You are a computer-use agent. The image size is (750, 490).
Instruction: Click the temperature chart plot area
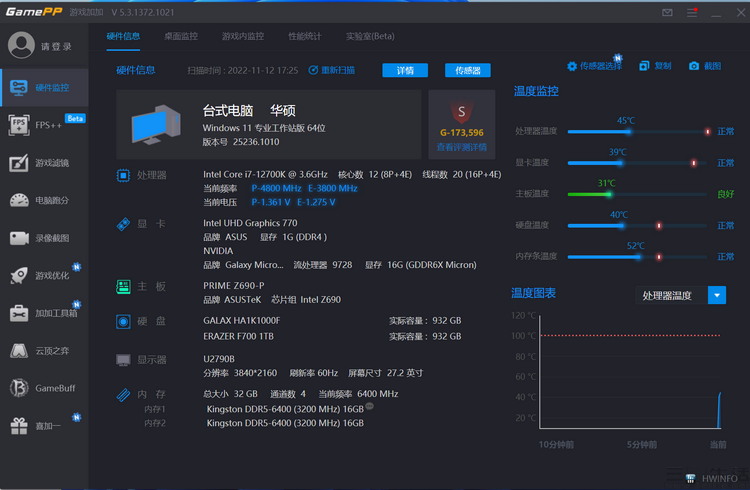(630, 372)
